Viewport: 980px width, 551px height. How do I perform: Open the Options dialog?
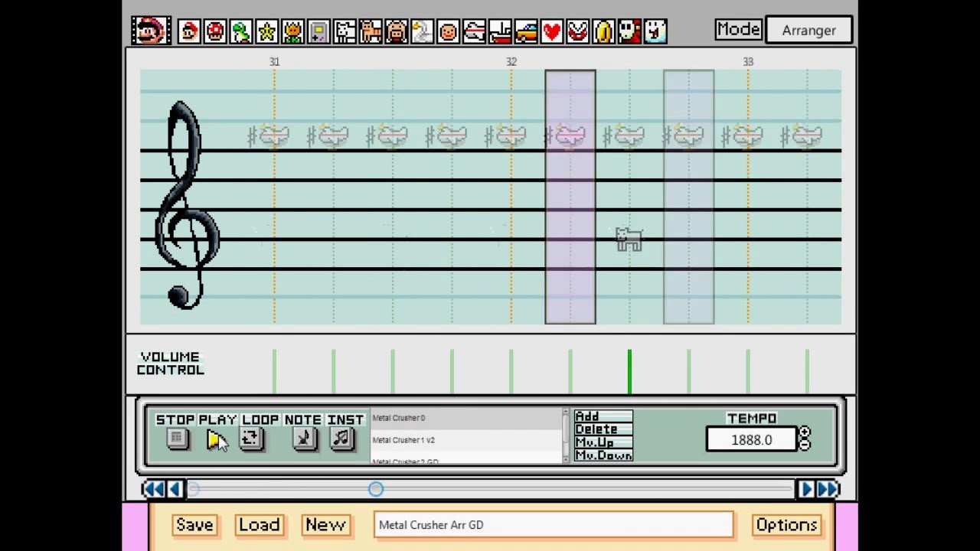tap(786, 525)
